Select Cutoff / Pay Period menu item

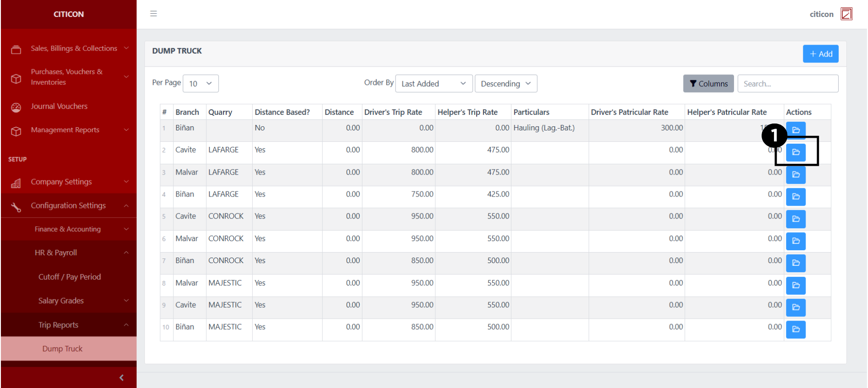pyautogui.click(x=70, y=277)
